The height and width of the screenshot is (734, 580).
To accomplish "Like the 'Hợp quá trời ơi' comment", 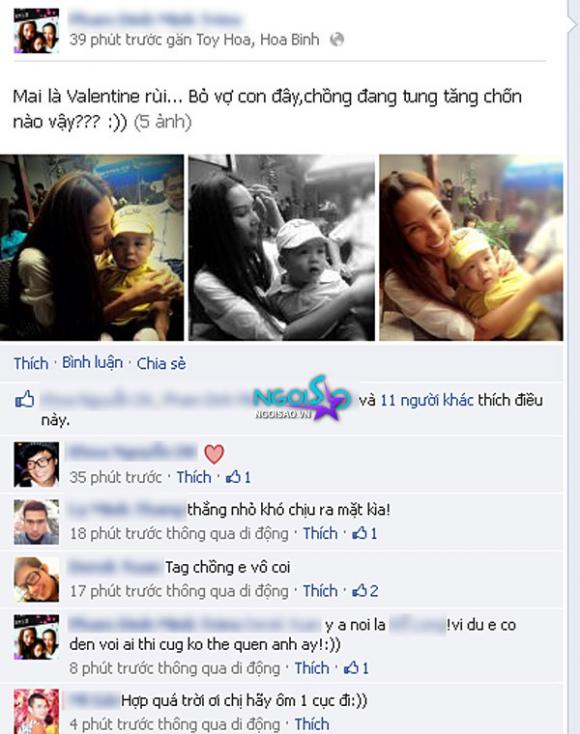I will tap(312, 724).
